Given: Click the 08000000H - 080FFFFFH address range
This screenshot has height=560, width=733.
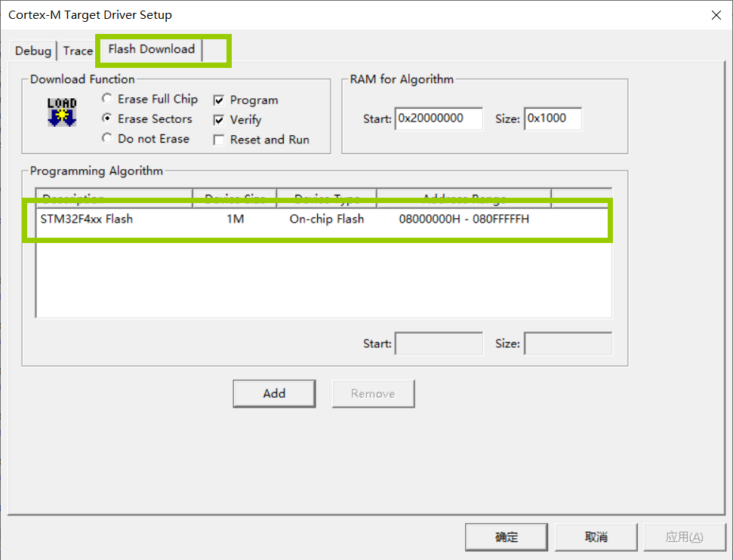Looking at the screenshot, I should tap(464, 219).
